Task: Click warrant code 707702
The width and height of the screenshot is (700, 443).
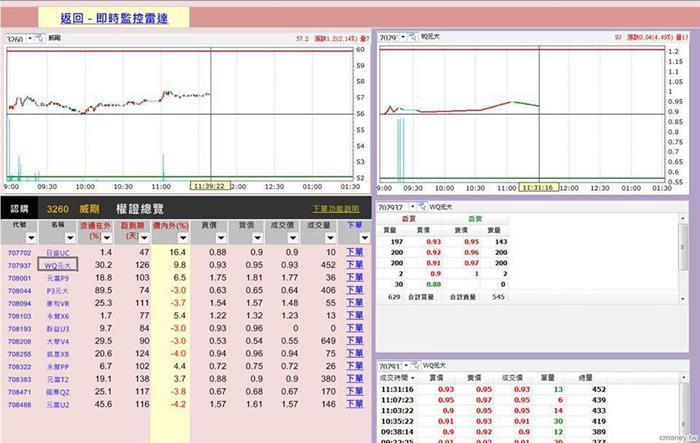Action: (x=20, y=253)
